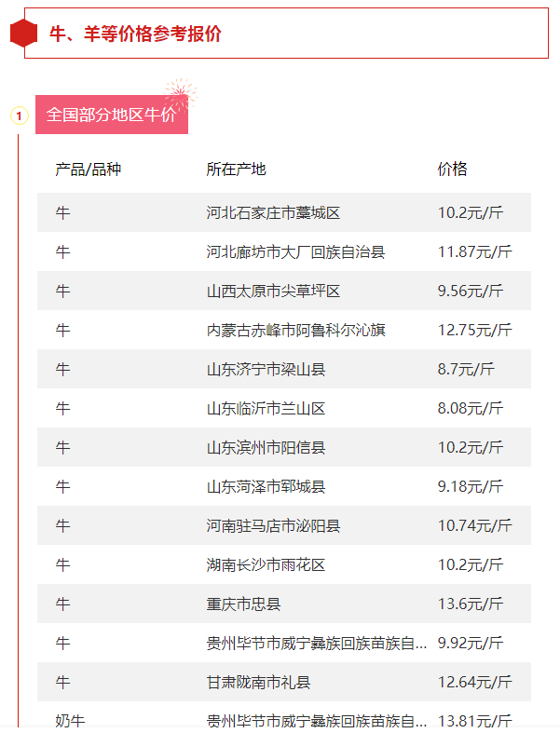
Task: Click the 内蒙古赤峰市阿鲁科尔沁旗 entry
Action: 295,331
